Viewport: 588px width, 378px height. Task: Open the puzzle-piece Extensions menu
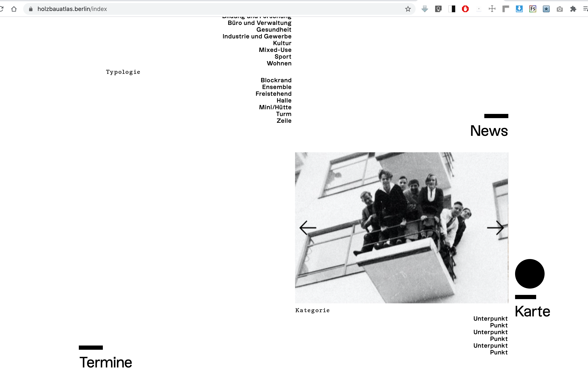573,9
